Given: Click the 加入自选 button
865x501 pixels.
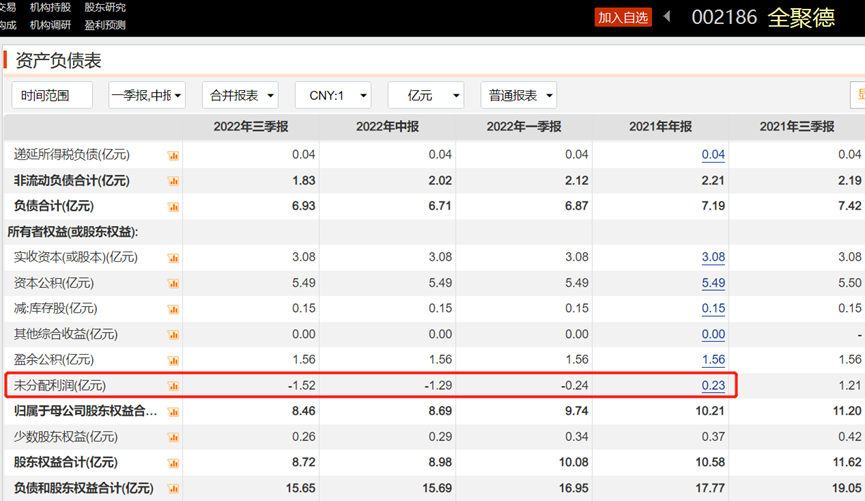Looking at the screenshot, I should click(623, 17).
